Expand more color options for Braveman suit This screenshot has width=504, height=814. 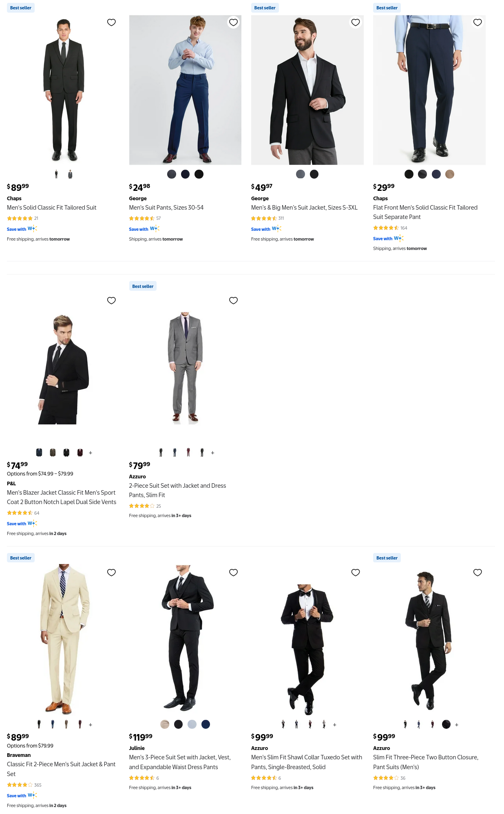pyautogui.click(x=91, y=725)
